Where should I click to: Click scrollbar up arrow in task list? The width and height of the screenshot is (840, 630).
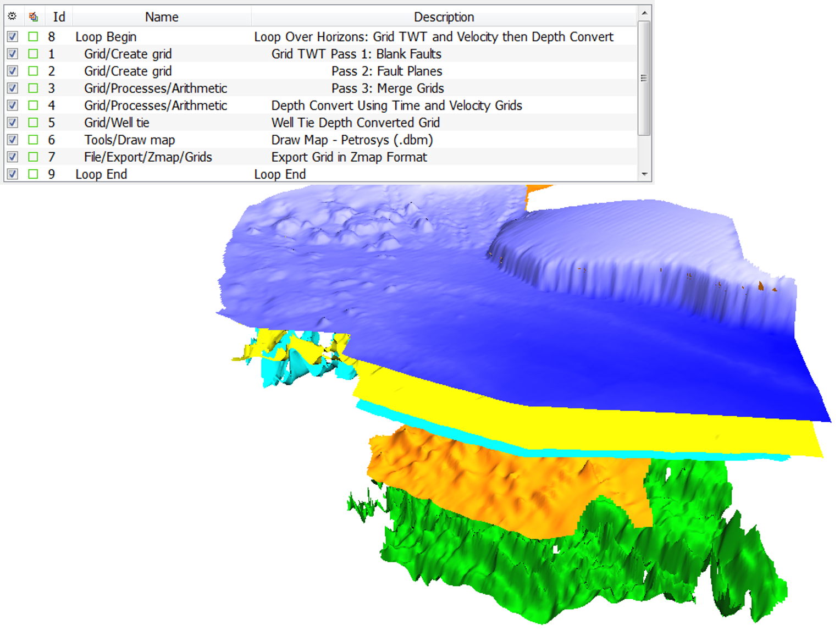tap(644, 13)
